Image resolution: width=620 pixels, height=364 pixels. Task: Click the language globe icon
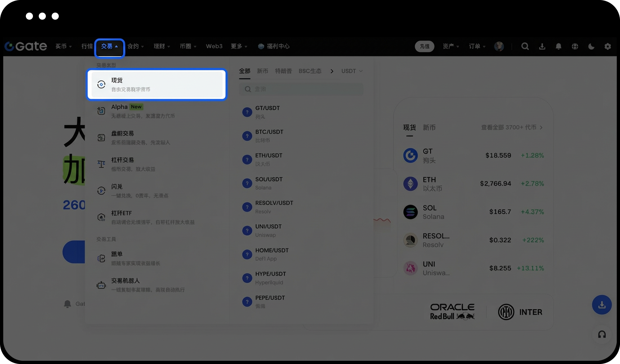575,46
